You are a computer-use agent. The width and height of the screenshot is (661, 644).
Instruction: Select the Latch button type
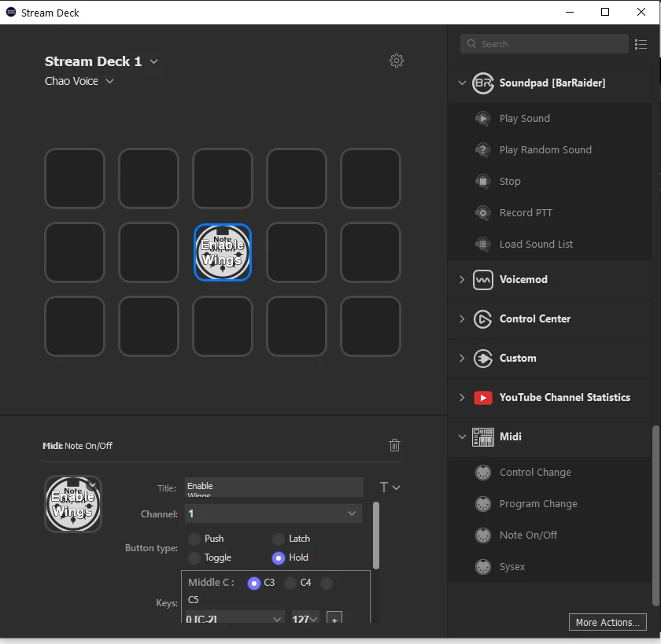(x=279, y=539)
